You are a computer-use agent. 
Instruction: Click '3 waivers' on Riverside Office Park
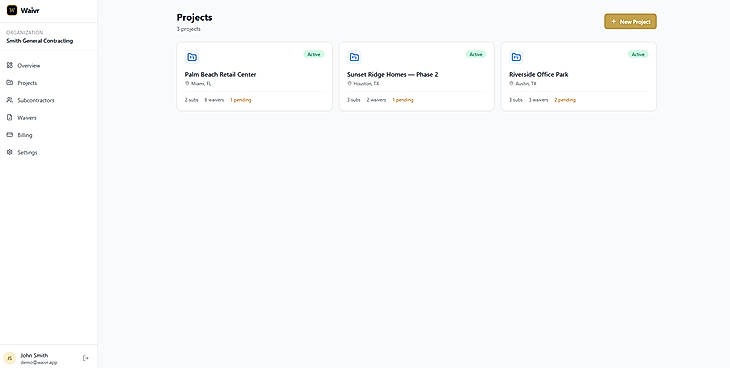coord(538,100)
